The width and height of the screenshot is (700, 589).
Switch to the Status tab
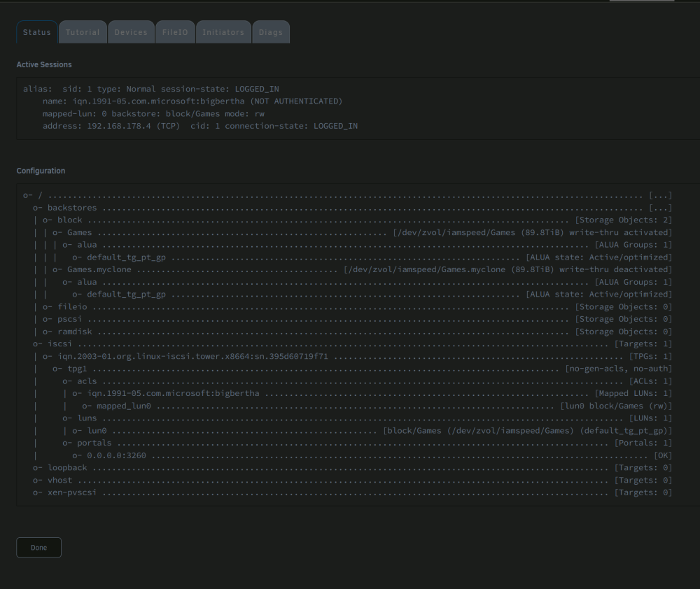(37, 32)
